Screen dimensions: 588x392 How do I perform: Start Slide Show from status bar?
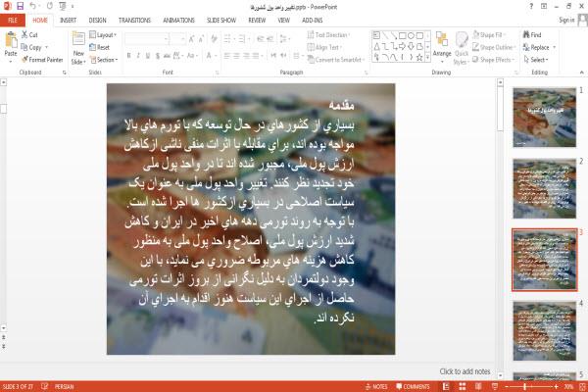pos(495,386)
